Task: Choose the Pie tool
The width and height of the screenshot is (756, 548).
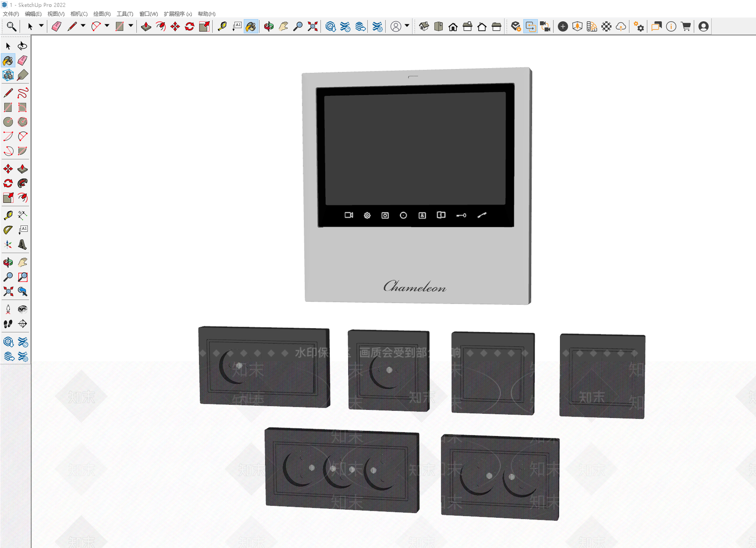Action: point(22,151)
